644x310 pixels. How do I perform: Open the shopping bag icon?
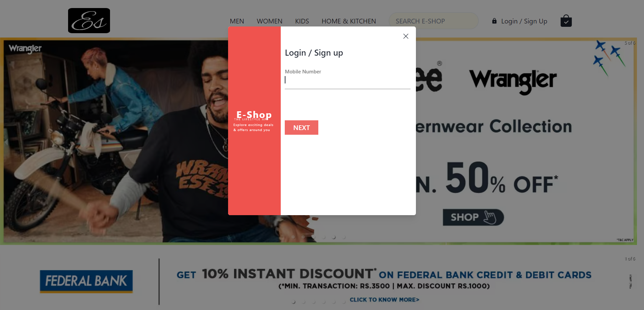(566, 21)
